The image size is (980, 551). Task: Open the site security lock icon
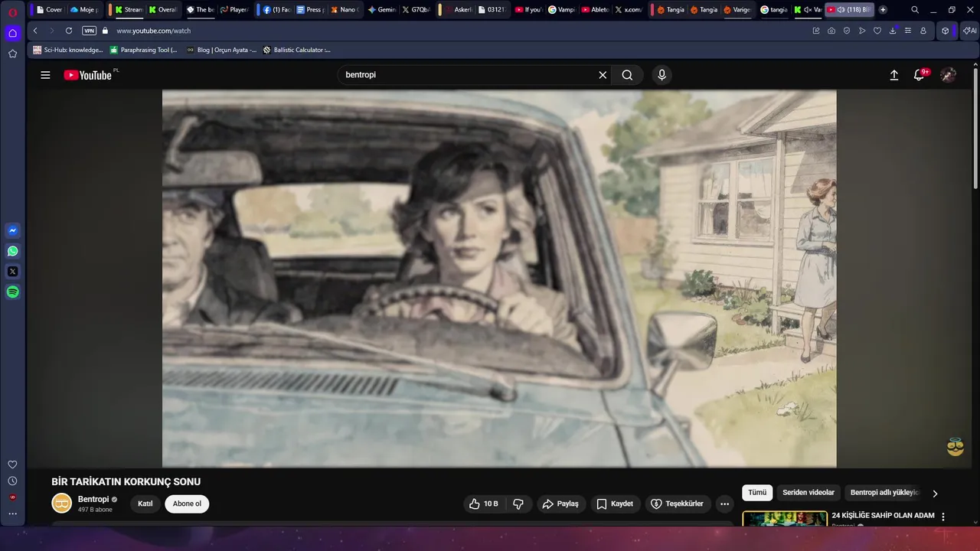(106, 31)
